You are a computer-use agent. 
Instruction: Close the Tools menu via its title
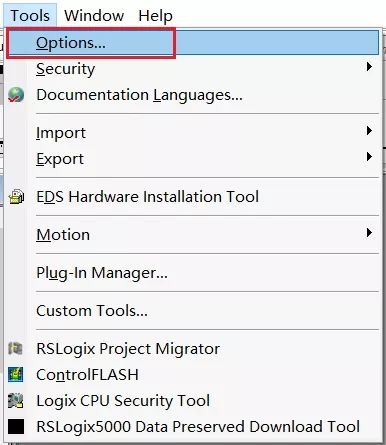coord(30,15)
